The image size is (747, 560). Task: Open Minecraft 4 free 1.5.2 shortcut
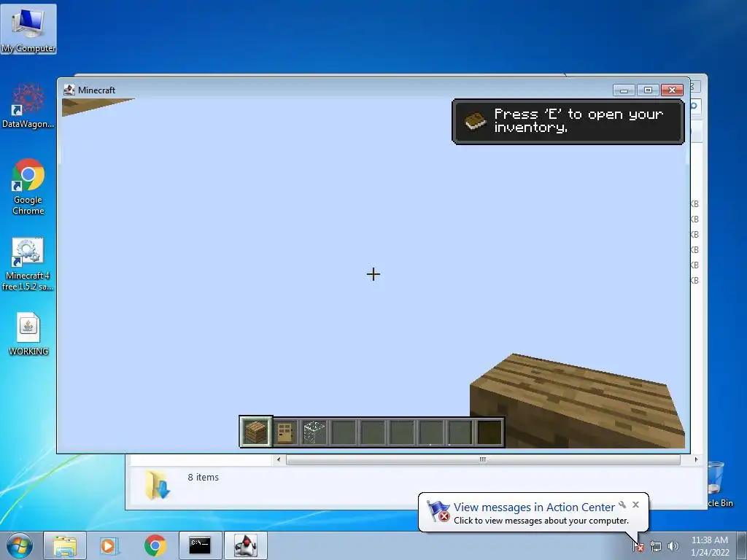(x=28, y=264)
